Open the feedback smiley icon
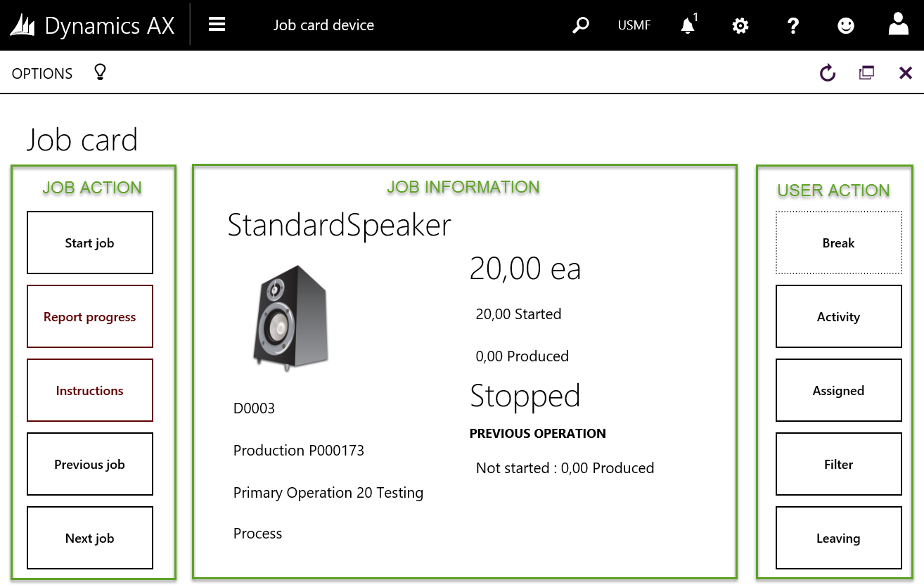924x587 pixels. (846, 26)
